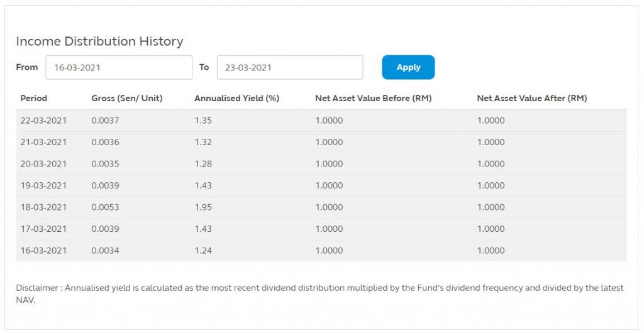
Task: Select the 22-03-2021 period row
Action: pos(321,121)
